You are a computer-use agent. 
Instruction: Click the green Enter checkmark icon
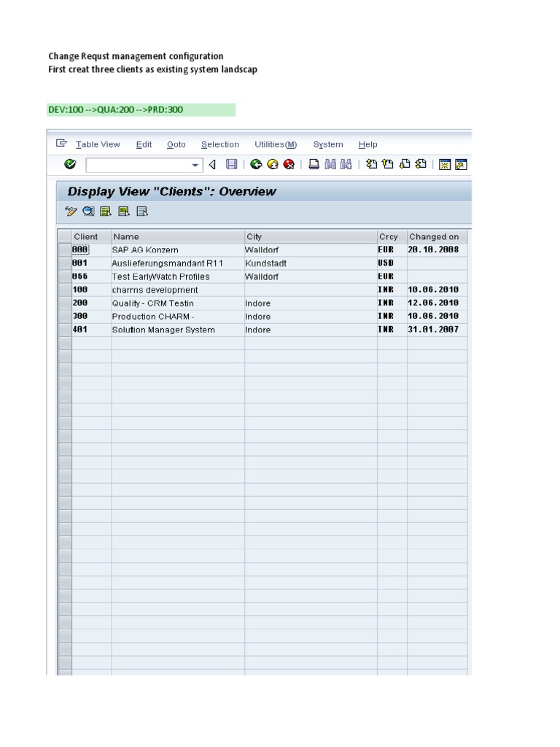coord(70,164)
